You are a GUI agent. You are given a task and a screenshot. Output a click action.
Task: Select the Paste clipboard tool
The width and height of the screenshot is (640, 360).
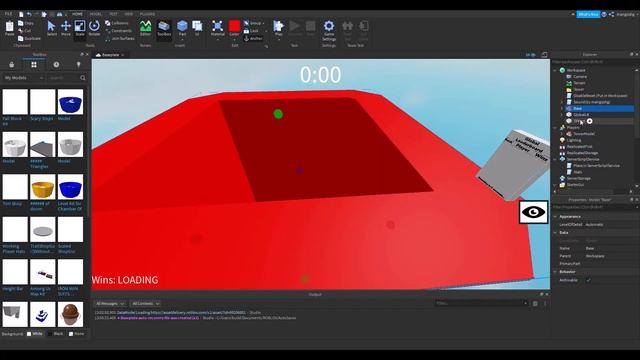click(x=9, y=29)
